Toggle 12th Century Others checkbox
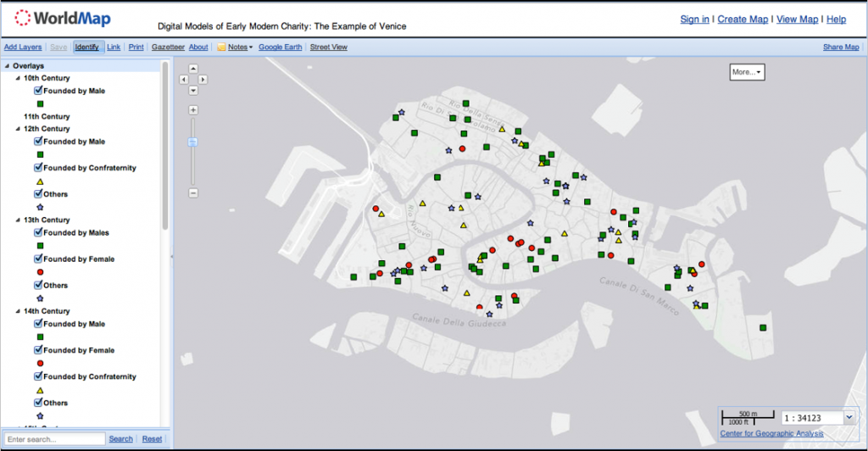 click(x=38, y=193)
